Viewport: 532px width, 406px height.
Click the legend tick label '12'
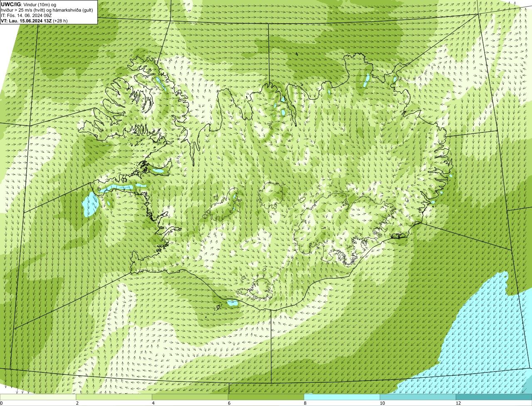458,403
